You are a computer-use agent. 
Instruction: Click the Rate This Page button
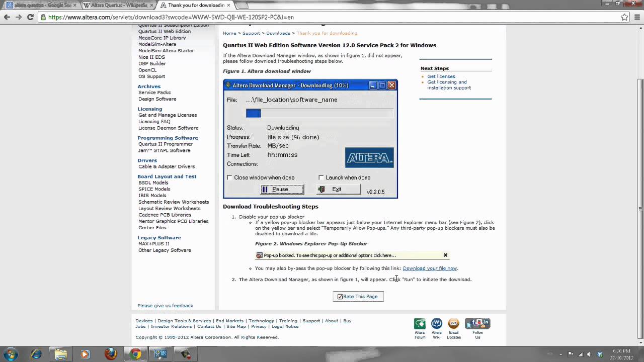(x=358, y=297)
